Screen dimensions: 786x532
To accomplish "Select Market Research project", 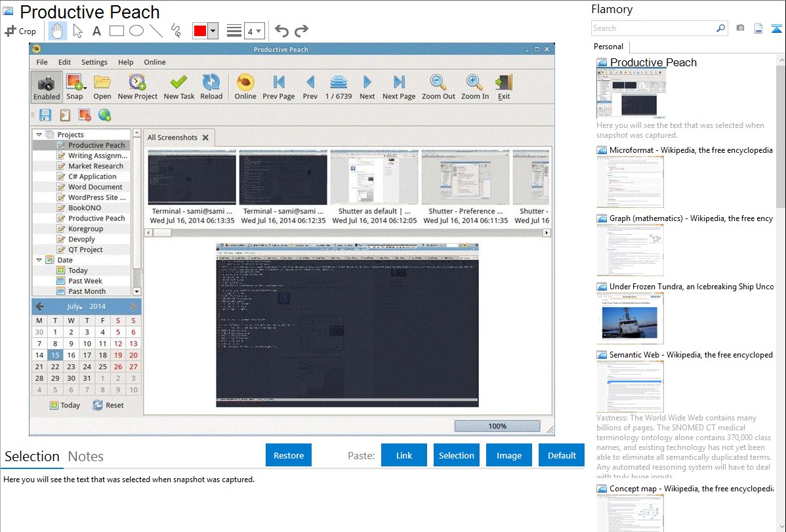I will [x=95, y=166].
